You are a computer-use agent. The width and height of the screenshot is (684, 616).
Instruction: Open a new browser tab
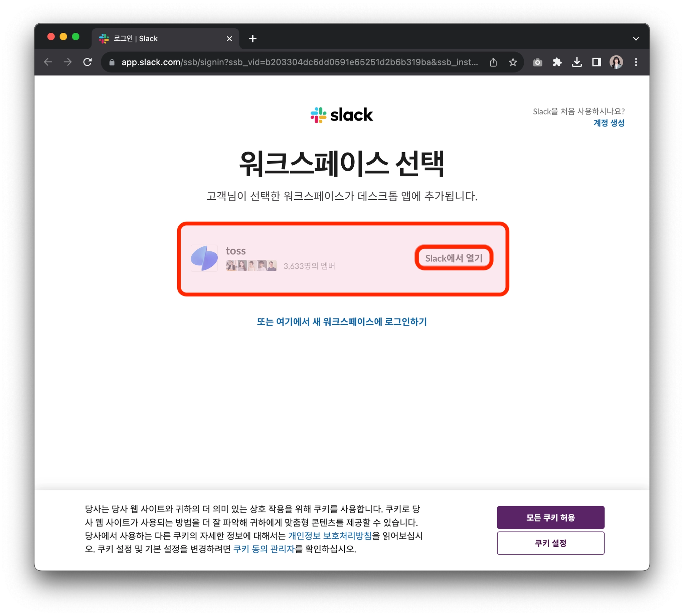tap(252, 39)
